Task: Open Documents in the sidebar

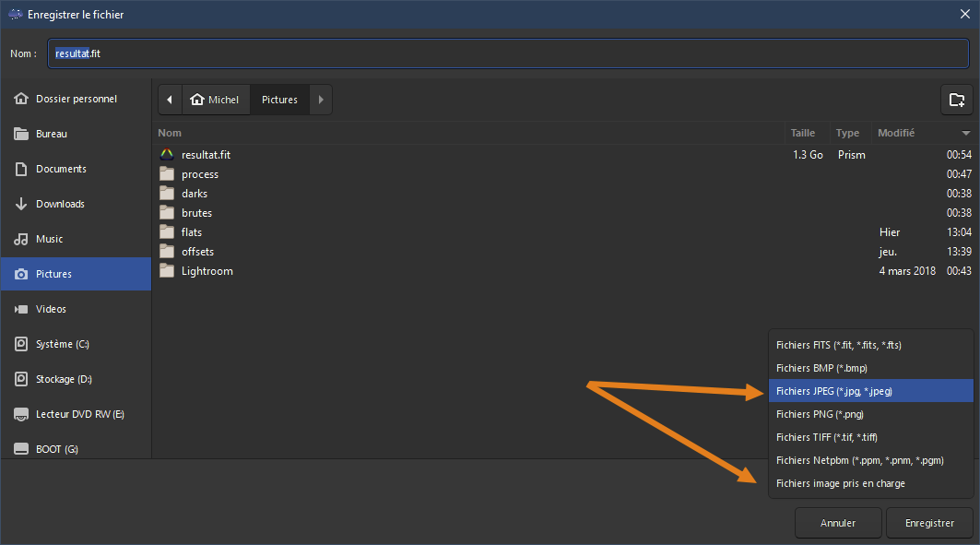Action: coord(77,169)
